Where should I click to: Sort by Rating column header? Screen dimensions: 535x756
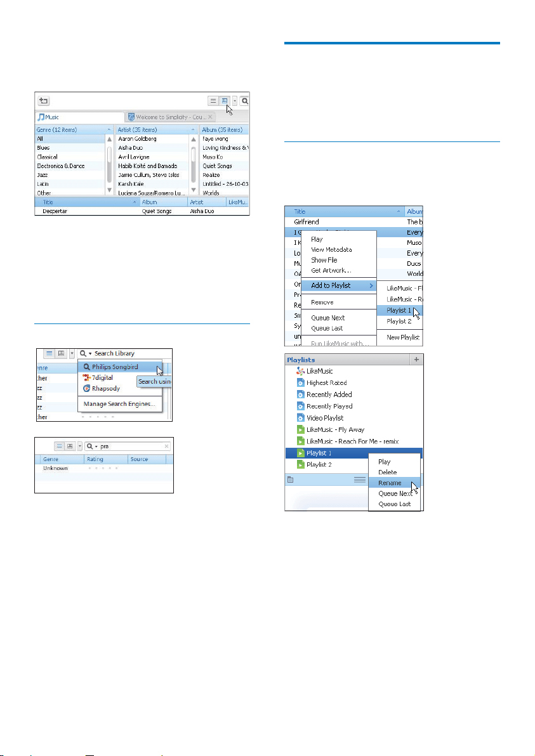(105, 459)
